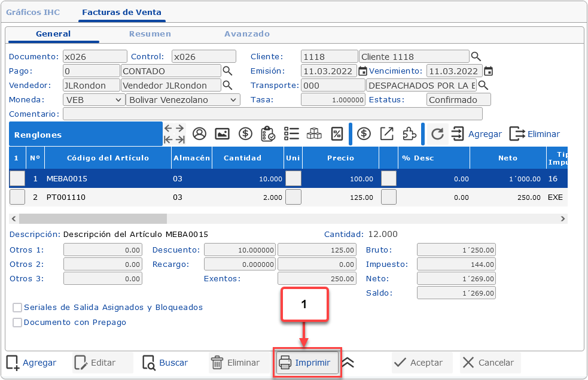Switch to the Resumen tab
Viewport: 588px width, 380px height.
click(x=150, y=34)
